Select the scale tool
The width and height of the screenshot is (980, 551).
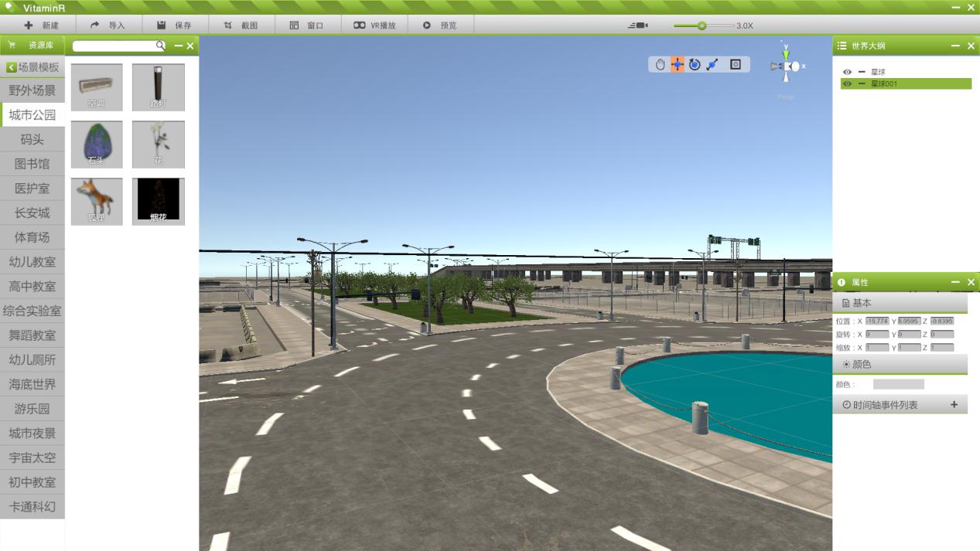coord(712,65)
